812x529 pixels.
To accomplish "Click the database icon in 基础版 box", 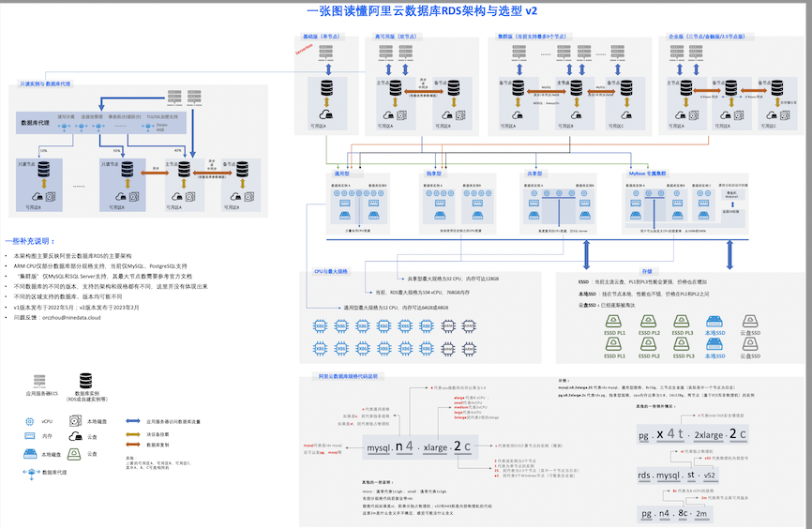I will coord(326,88).
